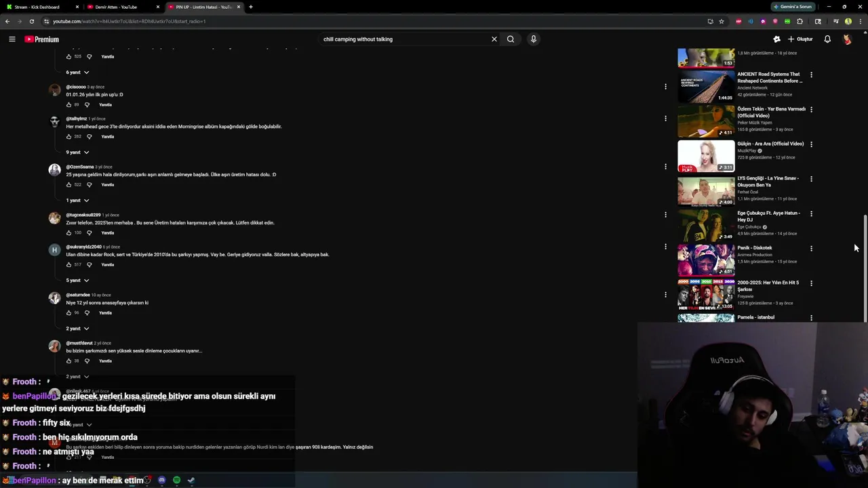Image resolution: width=868 pixels, height=488 pixels.
Task: Play ANCIENT Road Systems thumbnail
Action: pyautogui.click(x=706, y=86)
